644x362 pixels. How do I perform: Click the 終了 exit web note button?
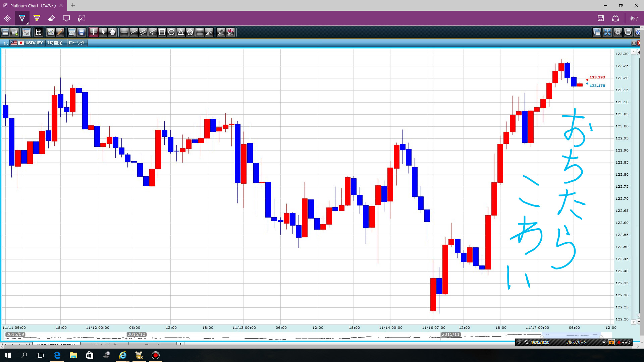[634, 18]
